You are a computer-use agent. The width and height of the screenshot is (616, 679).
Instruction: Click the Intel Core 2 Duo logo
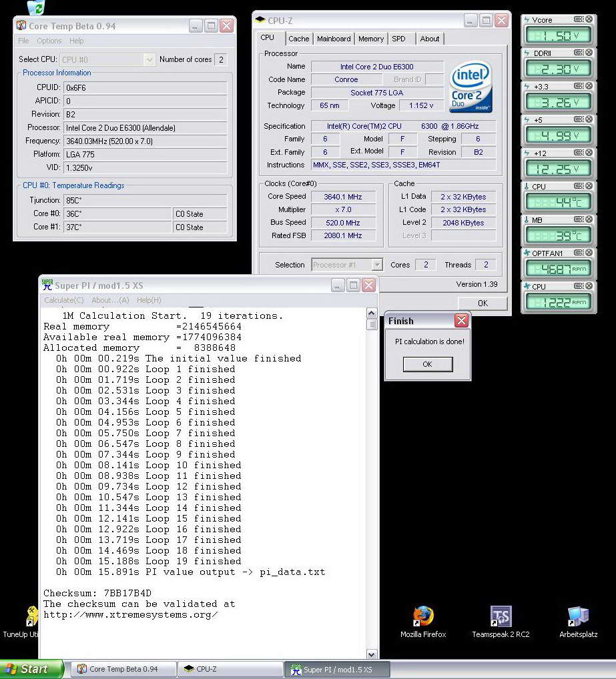(471, 87)
